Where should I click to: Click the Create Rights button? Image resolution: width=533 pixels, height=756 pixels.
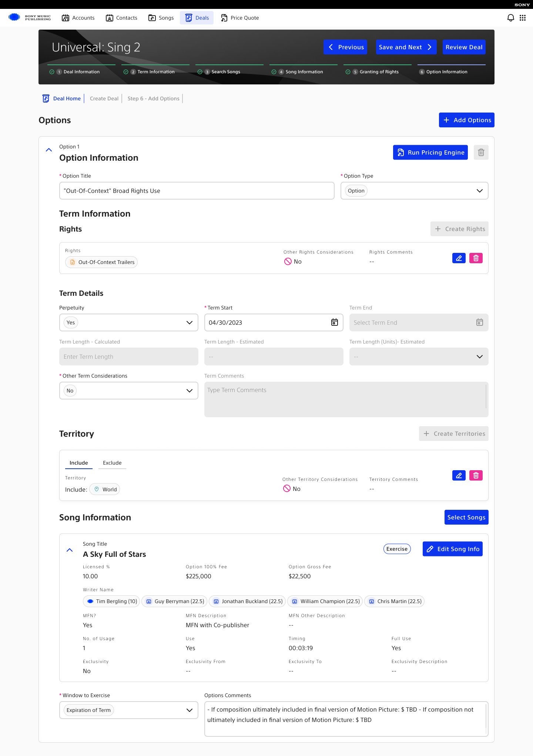[x=460, y=229]
